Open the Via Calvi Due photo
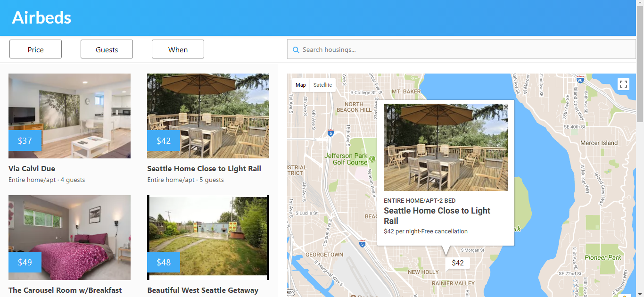 point(69,116)
